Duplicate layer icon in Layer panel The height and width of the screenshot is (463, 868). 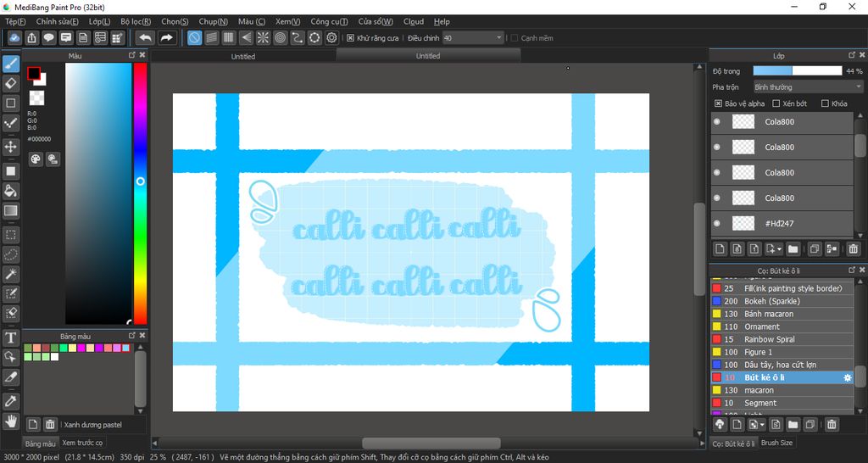point(814,248)
